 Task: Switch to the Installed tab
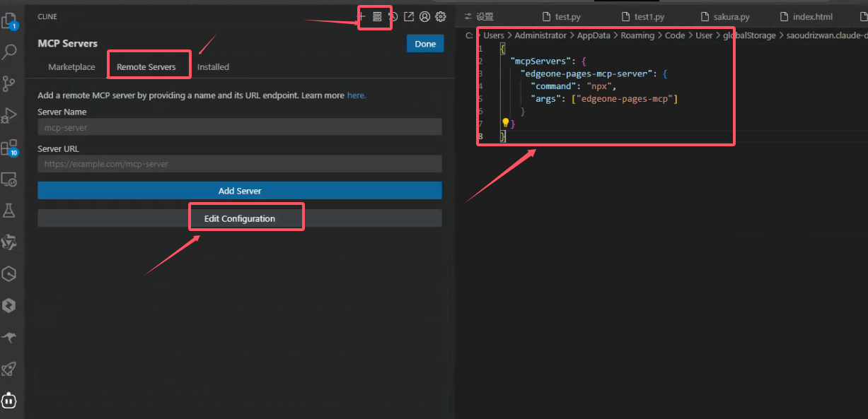(x=213, y=67)
